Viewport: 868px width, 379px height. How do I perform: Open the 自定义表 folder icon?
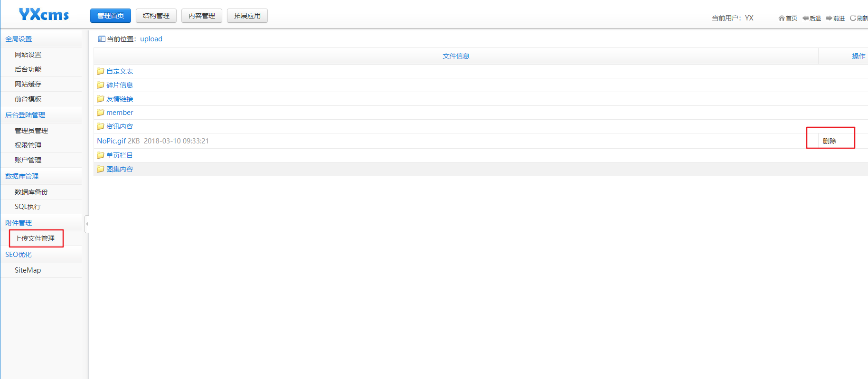click(x=100, y=71)
